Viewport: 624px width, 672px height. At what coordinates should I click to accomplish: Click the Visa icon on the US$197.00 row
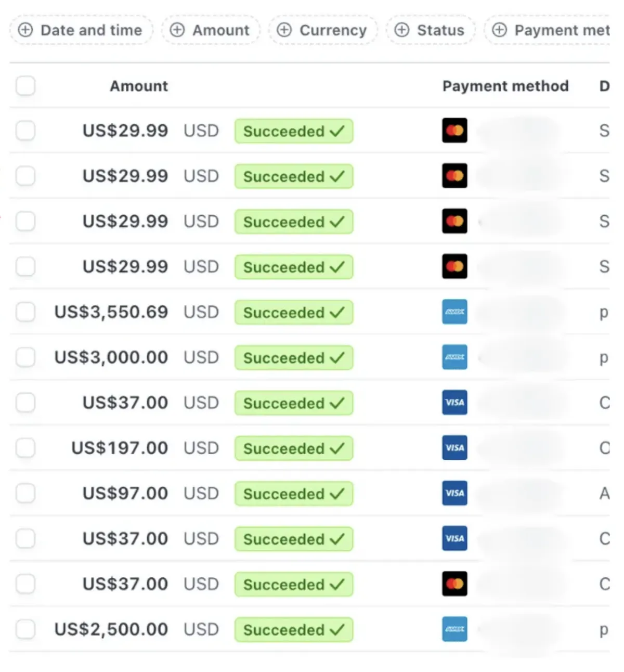click(x=454, y=447)
